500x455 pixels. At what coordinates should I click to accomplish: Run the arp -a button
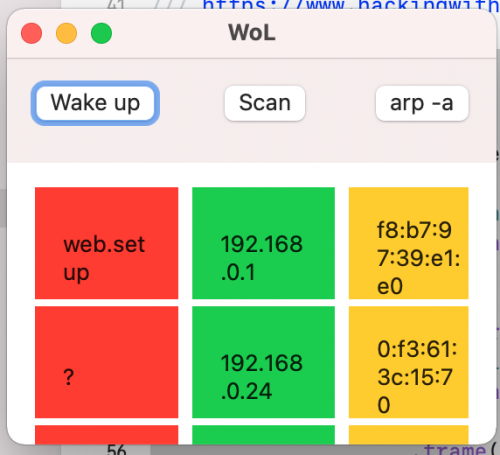coord(422,103)
